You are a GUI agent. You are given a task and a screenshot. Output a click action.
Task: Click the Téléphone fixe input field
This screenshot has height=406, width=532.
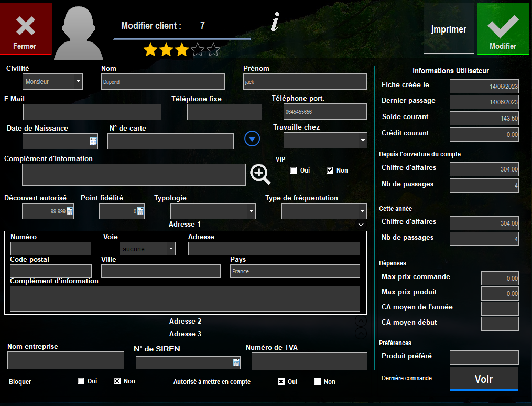click(224, 112)
